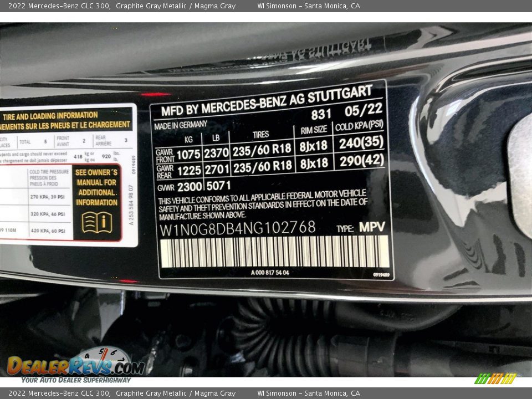Click top caption '2022 Mercedes-Benz GLC 300'
Image resolution: width=532 pixels, height=399 pixels.
(x=59, y=6)
